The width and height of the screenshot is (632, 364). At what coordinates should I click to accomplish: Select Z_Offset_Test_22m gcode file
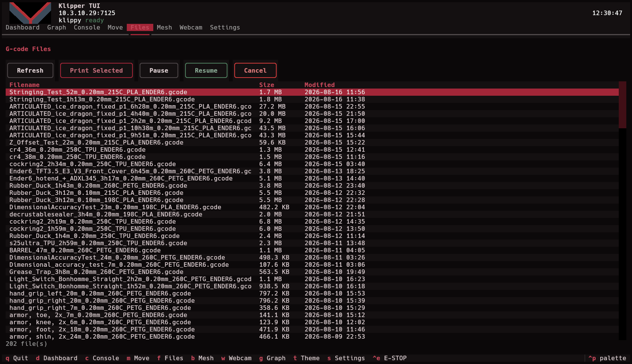click(x=312, y=143)
